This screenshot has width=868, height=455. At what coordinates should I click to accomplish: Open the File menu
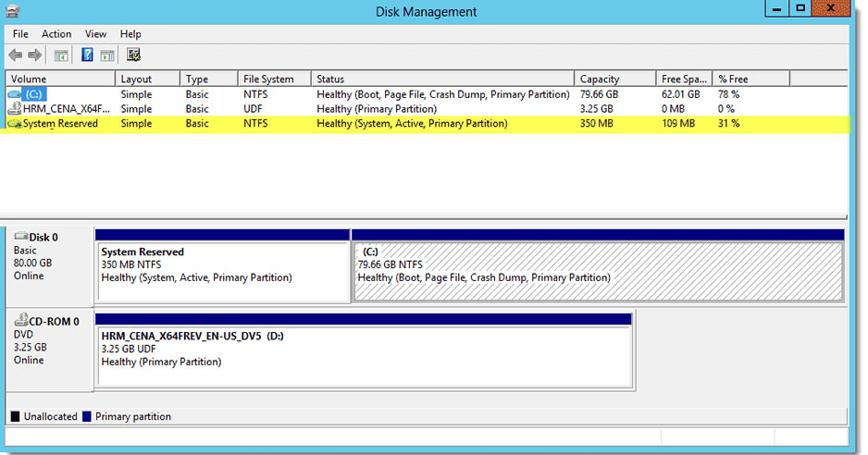tap(20, 34)
